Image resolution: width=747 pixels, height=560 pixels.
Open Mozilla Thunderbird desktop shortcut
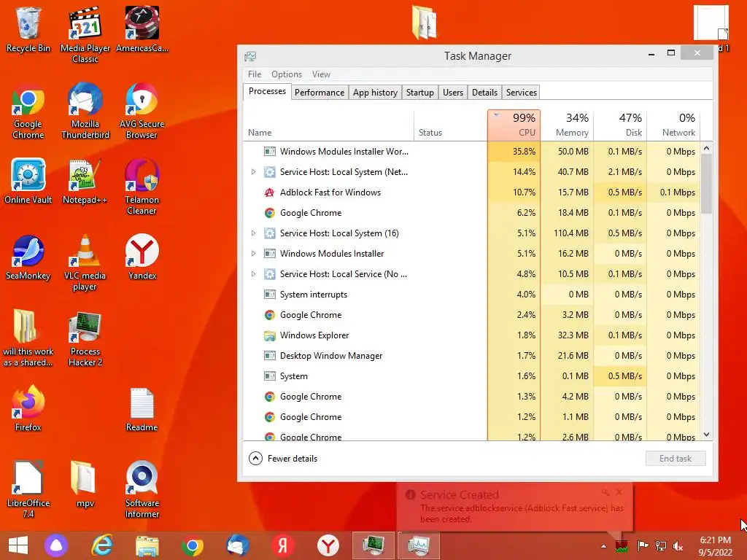coord(85,111)
